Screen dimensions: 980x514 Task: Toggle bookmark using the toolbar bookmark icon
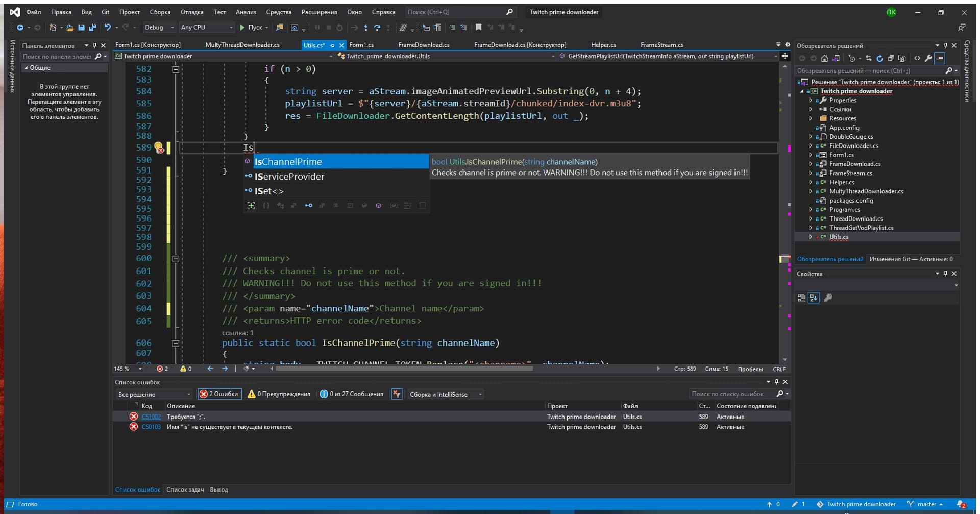478,27
